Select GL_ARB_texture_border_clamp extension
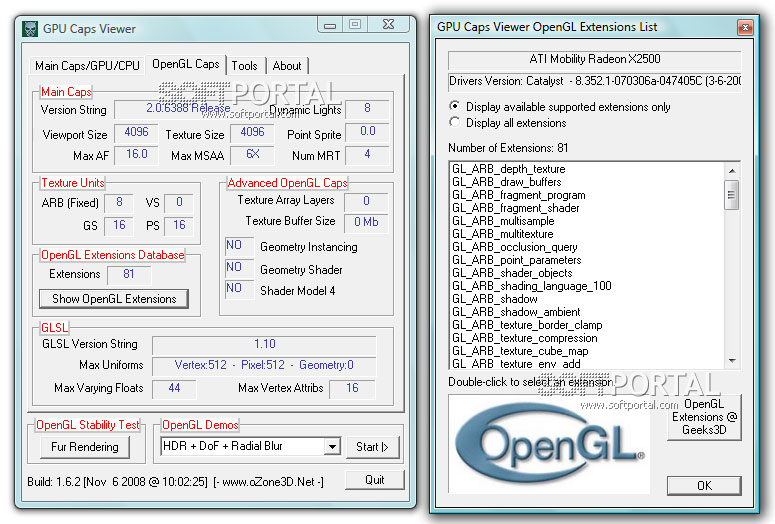The image size is (775, 524). (527, 325)
